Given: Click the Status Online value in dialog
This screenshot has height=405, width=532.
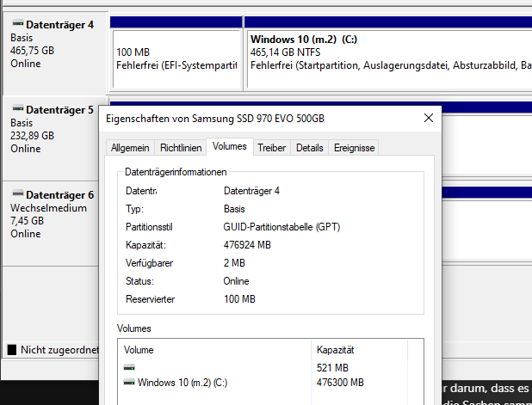Looking at the screenshot, I should [236, 281].
